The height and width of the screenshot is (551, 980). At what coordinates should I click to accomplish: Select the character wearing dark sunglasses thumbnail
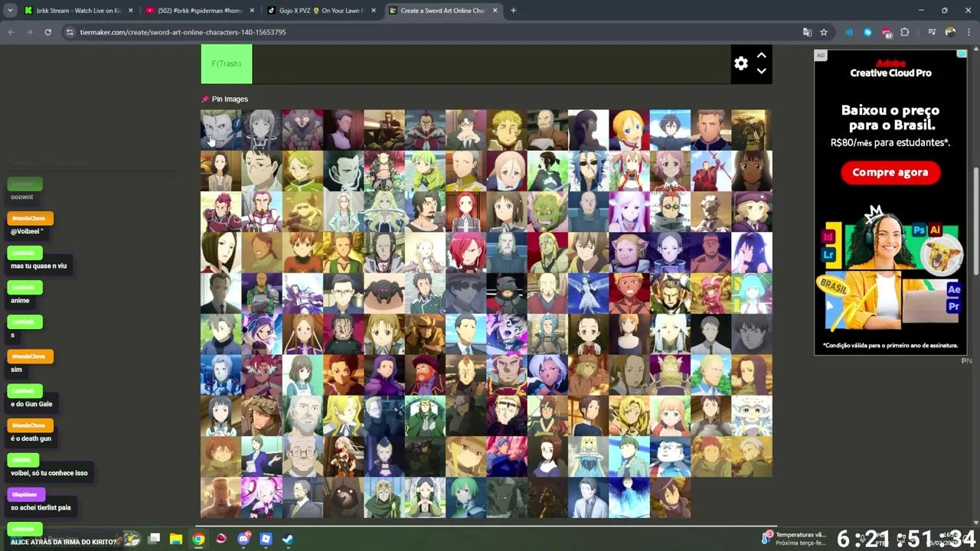589,171
